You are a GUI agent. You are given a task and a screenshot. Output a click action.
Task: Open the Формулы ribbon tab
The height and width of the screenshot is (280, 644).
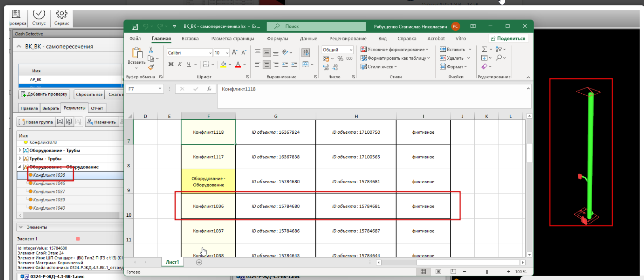click(277, 38)
